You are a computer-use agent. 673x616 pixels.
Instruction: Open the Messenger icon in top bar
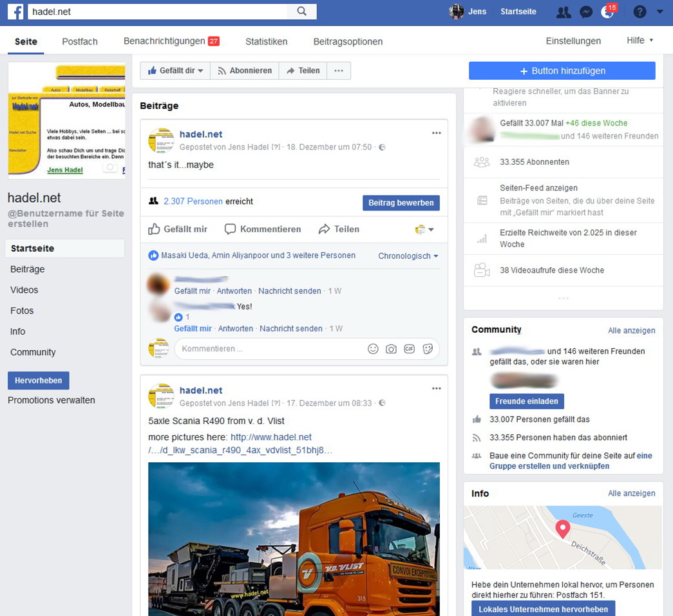click(x=586, y=12)
